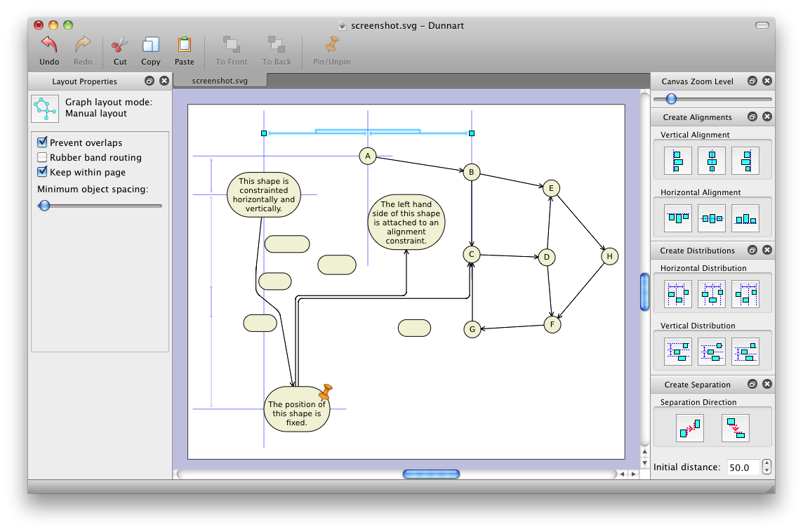Click the Copy toolbar icon
The image size is (803, 532).
(151, 45)
